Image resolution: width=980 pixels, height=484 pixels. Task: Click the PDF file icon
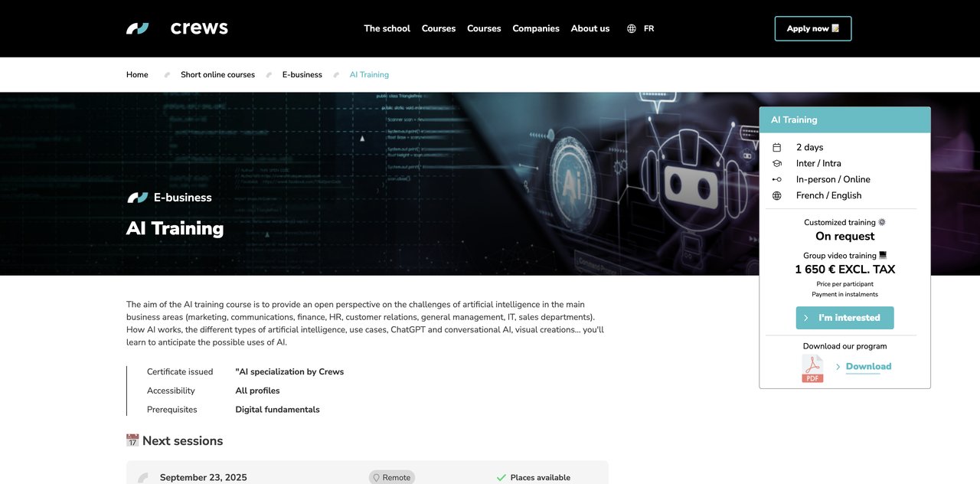(812, 368)
